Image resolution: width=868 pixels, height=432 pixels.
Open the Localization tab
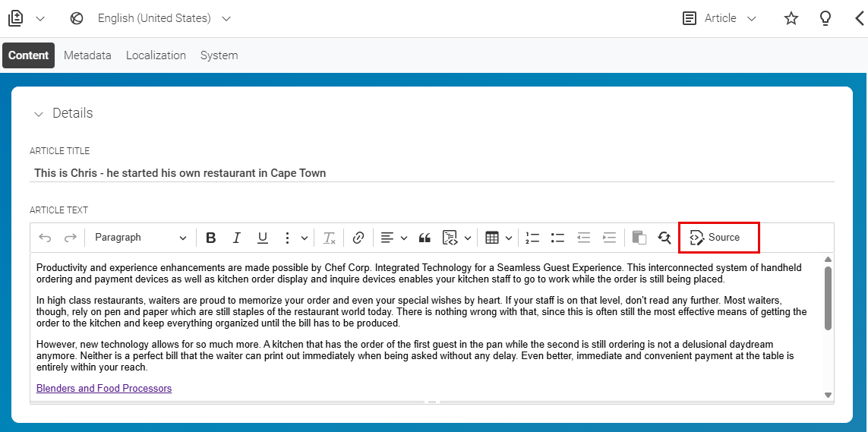(x=156, y=55)
